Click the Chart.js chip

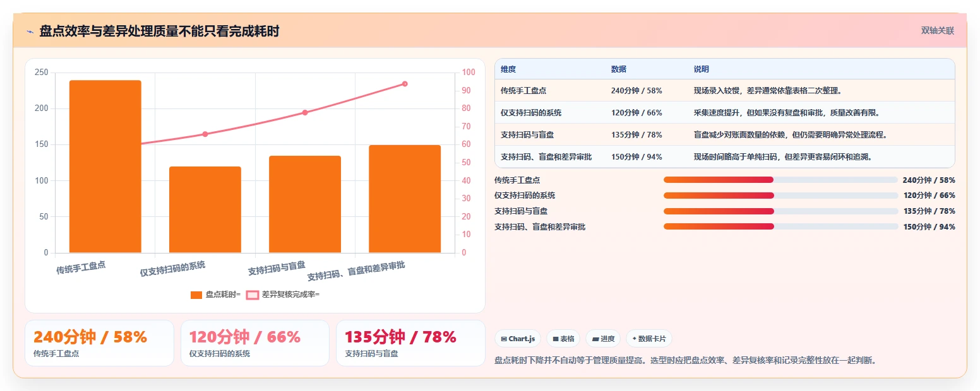coord(518,339)
